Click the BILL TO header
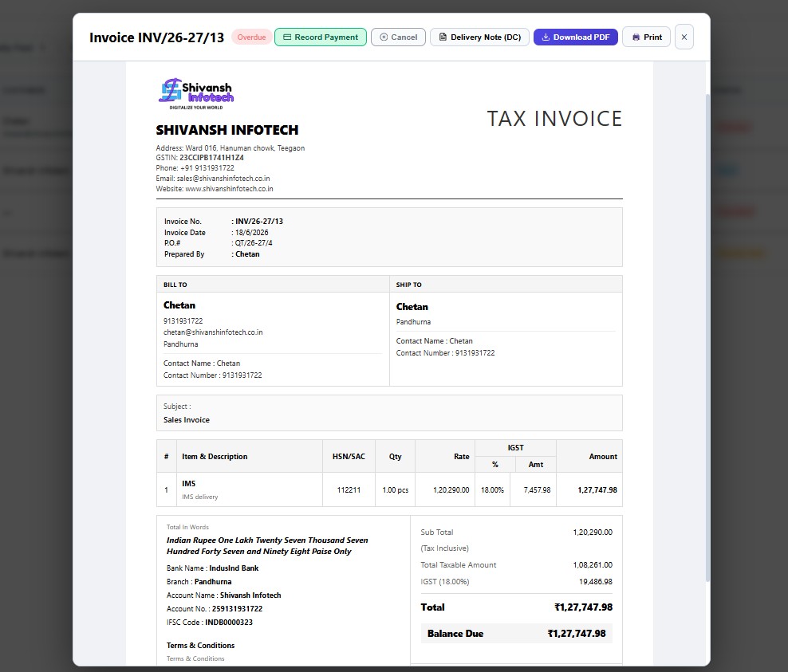The image size is (788, 672). (175, 285)
